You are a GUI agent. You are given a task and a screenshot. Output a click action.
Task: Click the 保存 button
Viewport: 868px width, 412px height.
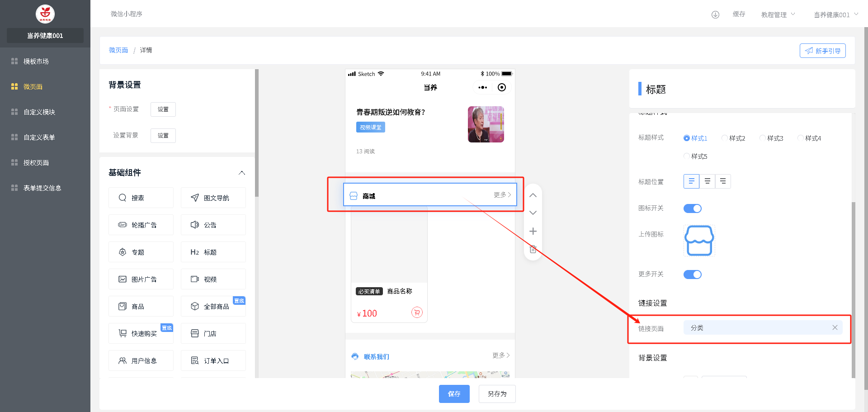[x=454, y=394]
